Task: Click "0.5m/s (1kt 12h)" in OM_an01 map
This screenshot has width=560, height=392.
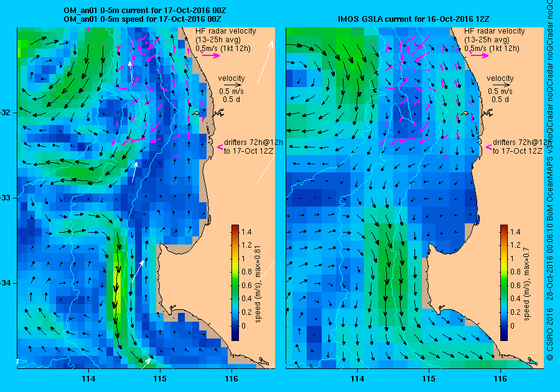Action: [224, 49]
